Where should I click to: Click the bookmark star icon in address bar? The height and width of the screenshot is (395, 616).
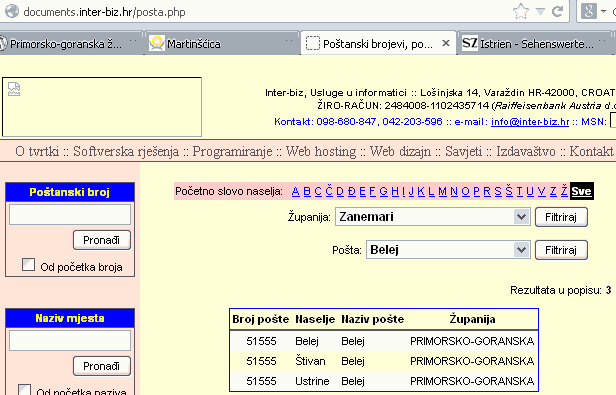click(521, 11)
